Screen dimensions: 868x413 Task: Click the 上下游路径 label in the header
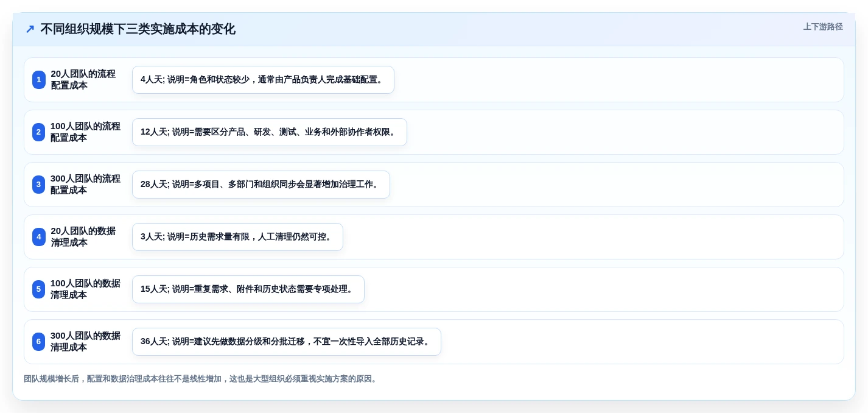(823, 27)
